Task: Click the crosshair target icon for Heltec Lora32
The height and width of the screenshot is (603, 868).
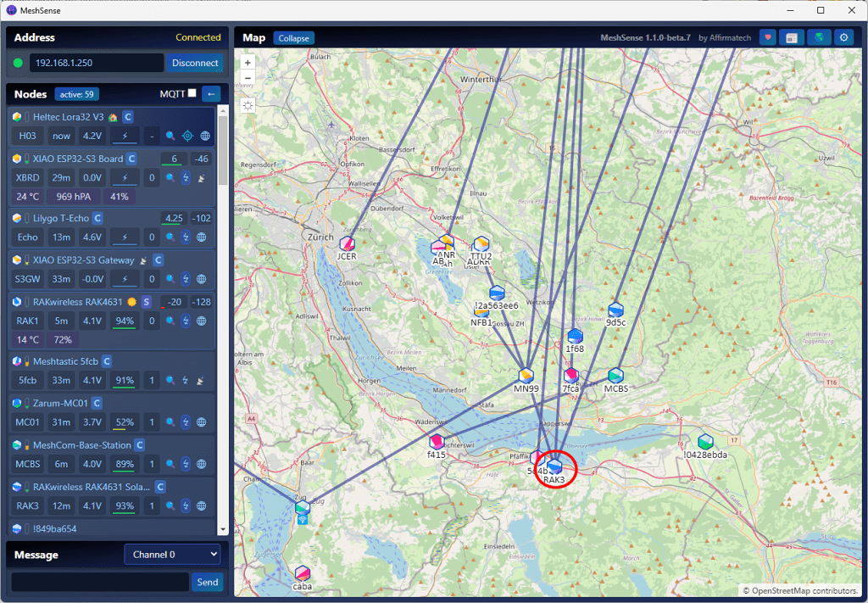Action: tap(187, 136)
